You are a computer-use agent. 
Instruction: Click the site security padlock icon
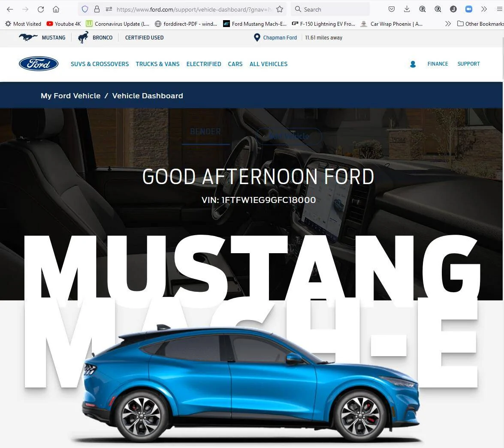tap(97, 9)
